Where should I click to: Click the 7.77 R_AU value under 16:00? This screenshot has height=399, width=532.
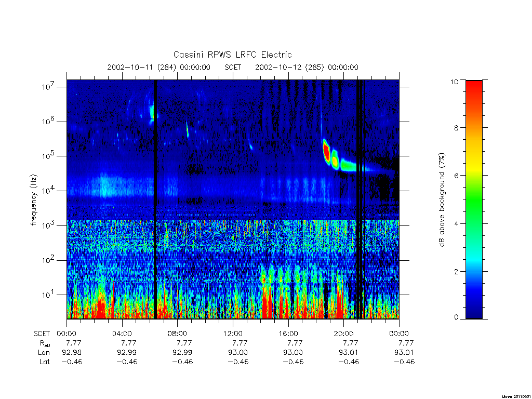(x=295, y=343)
